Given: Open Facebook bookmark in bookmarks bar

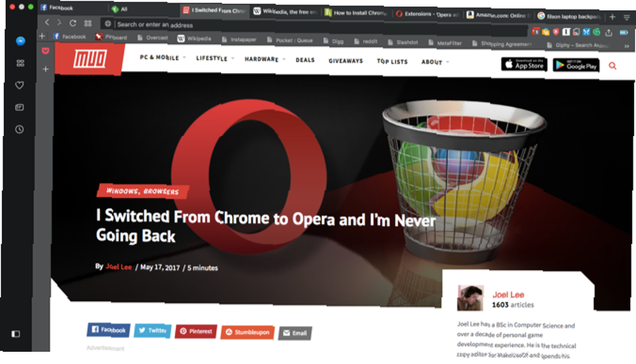Looking at the screenshot, I should [69, 36].
